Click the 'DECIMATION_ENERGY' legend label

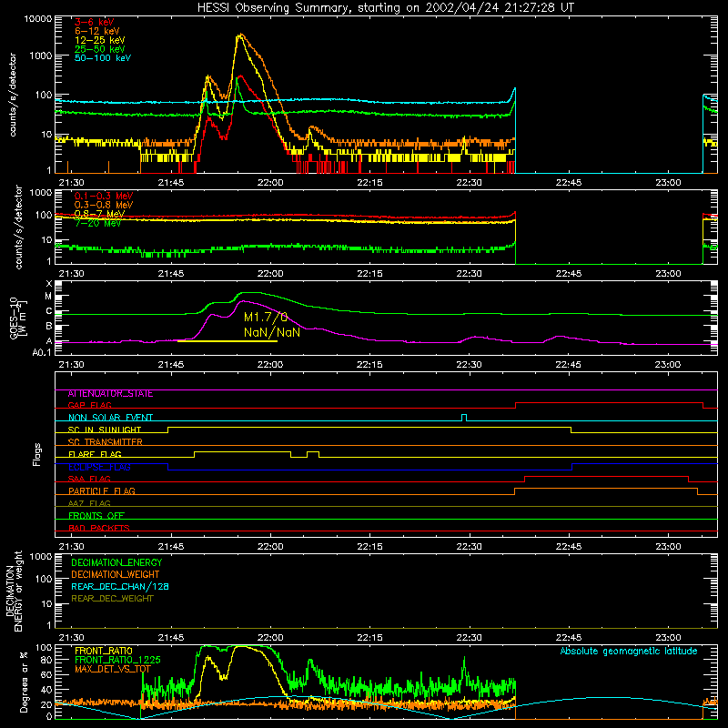coord(116,562)
